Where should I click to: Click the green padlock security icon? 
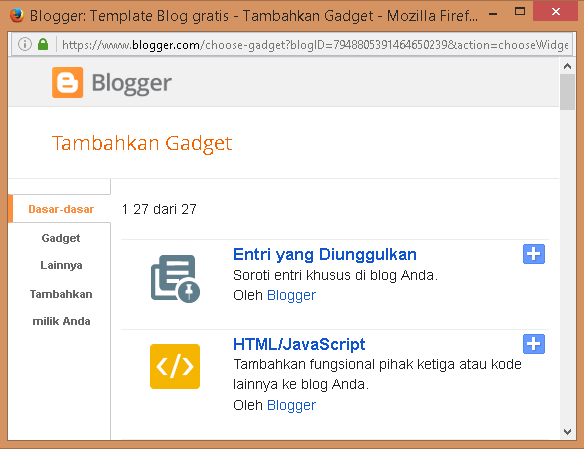43,44
